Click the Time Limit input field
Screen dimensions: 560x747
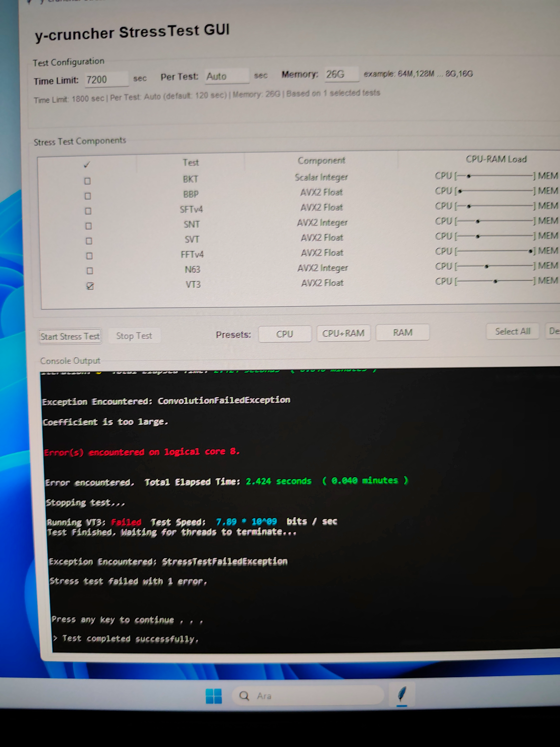pos(106,80)
